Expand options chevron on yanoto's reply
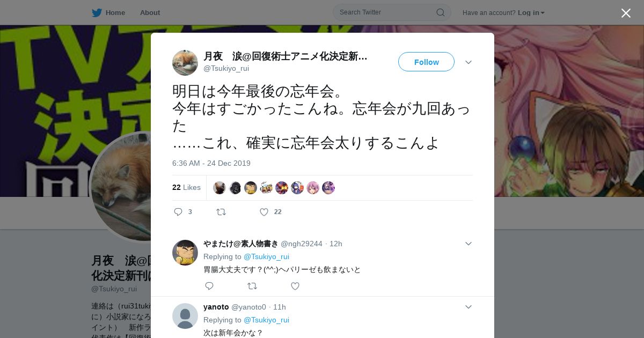 click(469, 307)
